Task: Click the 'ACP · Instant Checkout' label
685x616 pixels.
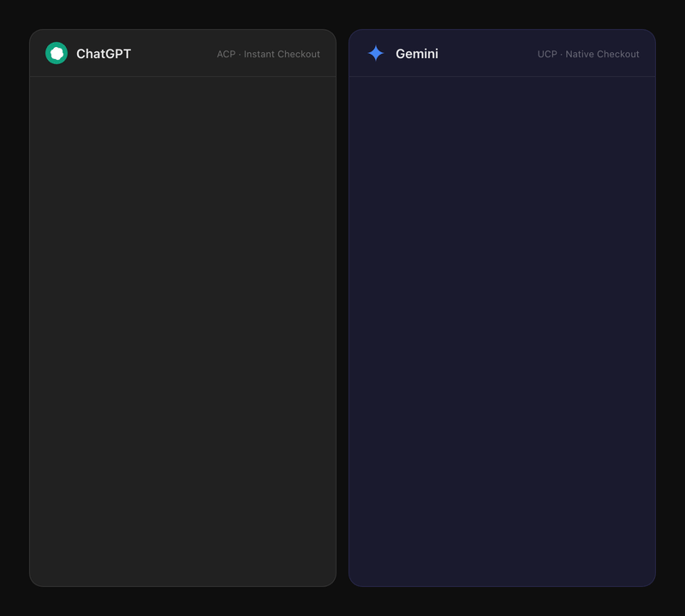Action: pyautogui.click(x=268, y=54)
